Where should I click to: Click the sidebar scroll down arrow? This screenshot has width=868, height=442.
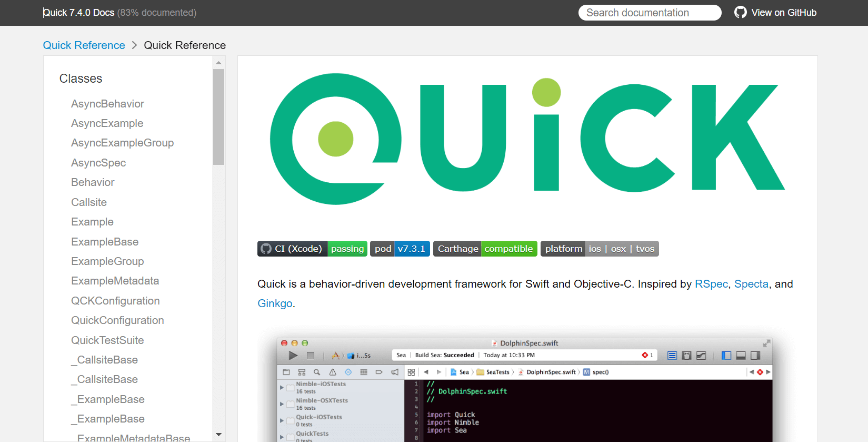(x=218, y=435)
